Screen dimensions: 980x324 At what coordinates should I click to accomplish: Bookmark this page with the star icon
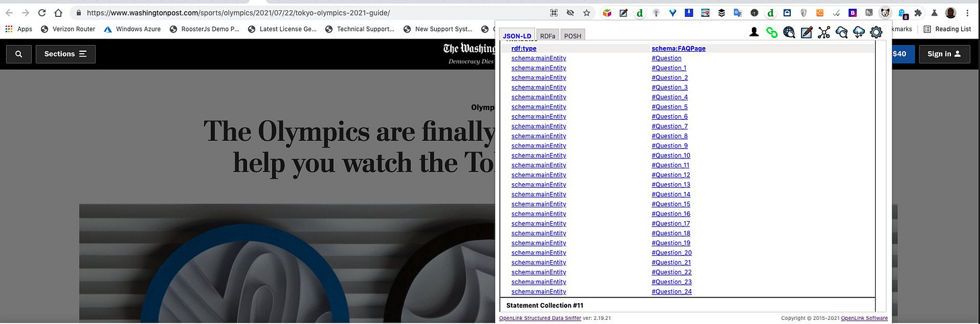coord(587,13)
